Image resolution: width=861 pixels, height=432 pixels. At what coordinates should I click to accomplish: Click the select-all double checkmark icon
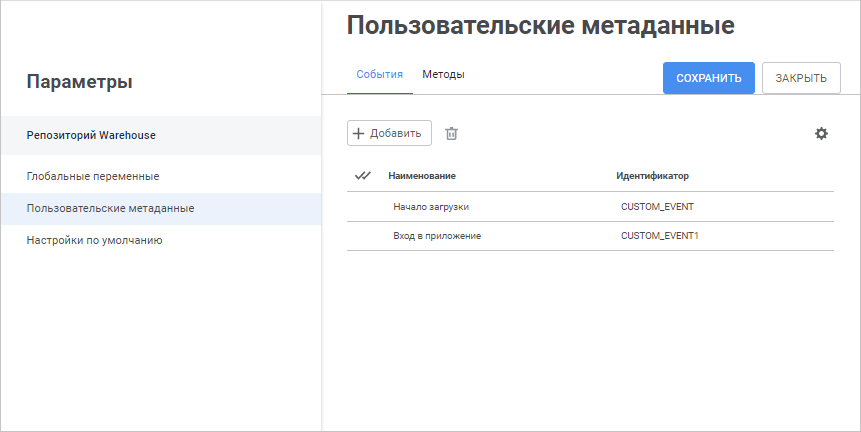click(x=363, y=176)
